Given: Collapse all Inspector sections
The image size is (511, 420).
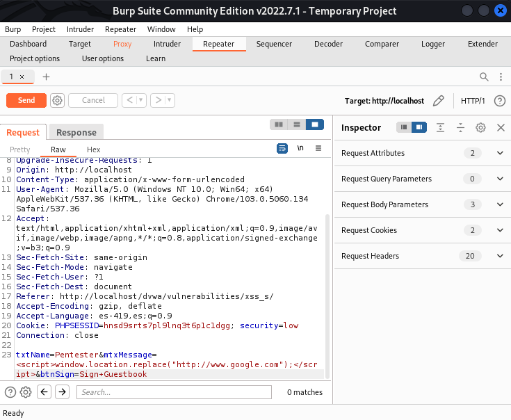Looking at the screenshot, I should [460, 127].
